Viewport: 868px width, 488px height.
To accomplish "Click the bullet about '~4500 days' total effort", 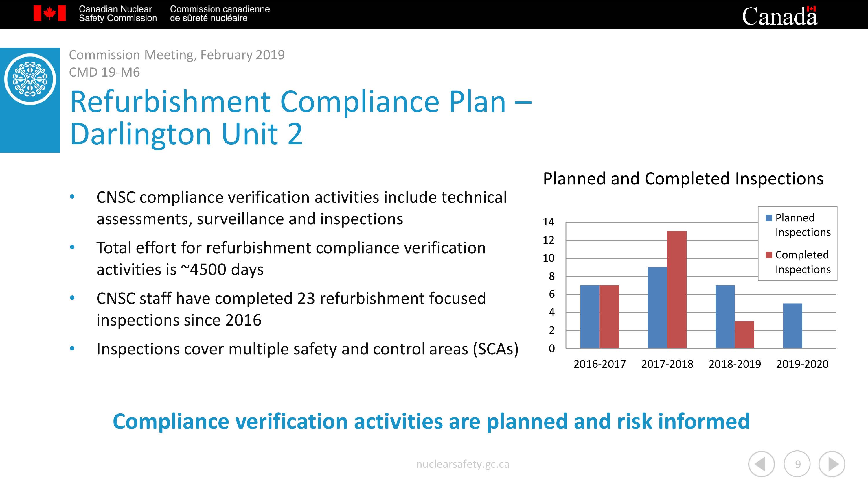I will [291, 259].
